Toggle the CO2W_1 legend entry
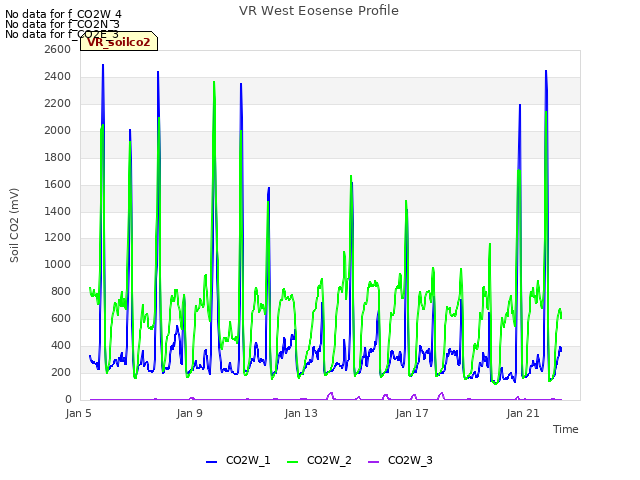This screenshot has width=640, height=480. tap(238, 460)
